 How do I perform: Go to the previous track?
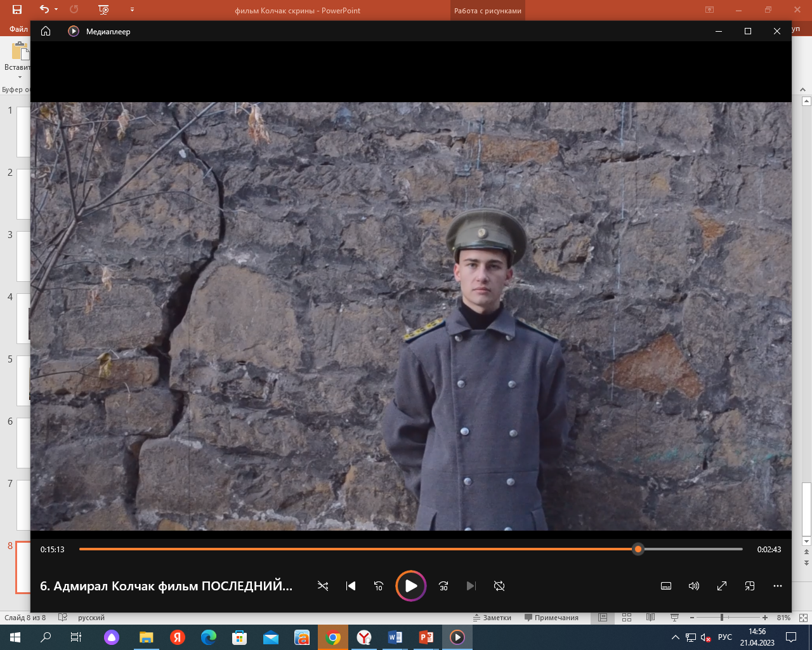pos(351,586)
